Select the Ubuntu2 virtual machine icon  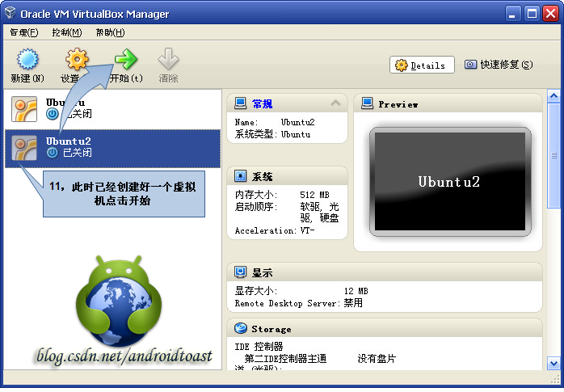24,148
